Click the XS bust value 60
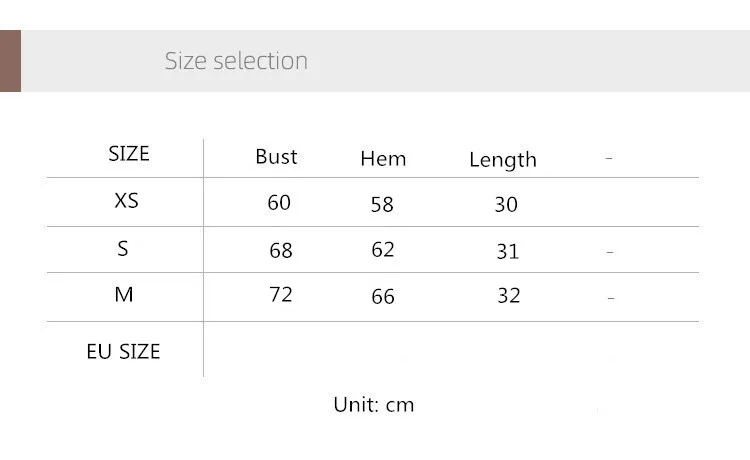This screenshot has height=460, width=750. click(279, 202)
